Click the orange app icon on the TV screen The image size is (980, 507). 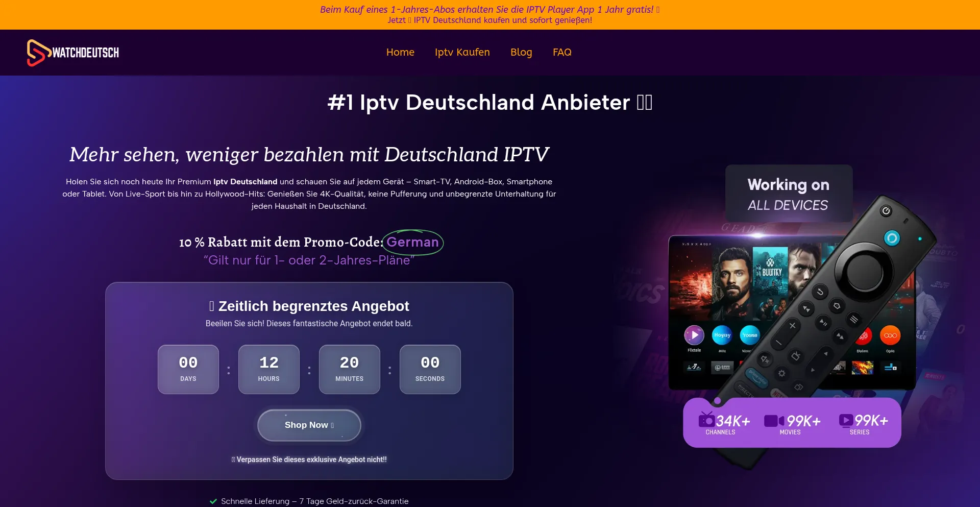[x=890, y=335]
